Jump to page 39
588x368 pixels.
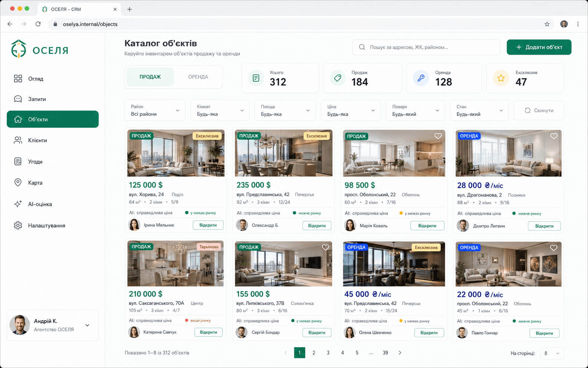click(x=385, y=352)
